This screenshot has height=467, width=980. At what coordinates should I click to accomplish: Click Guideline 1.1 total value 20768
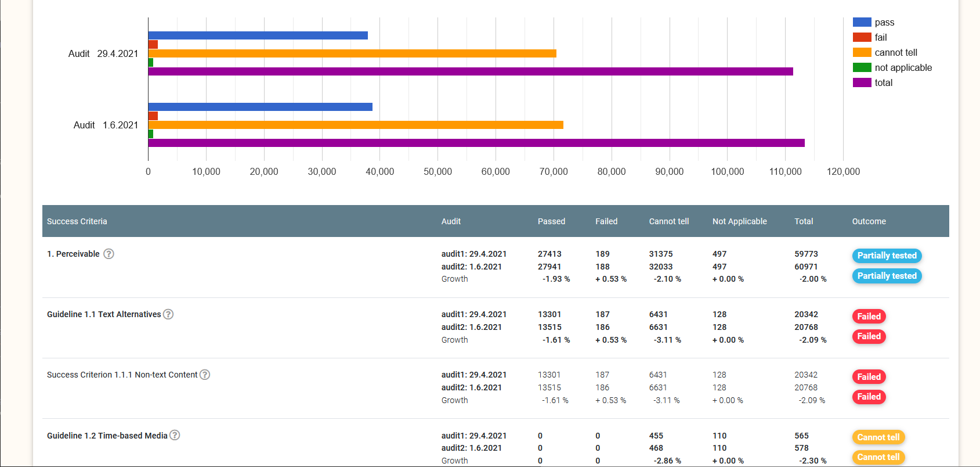pyautogui.click(x=806, y=327)
